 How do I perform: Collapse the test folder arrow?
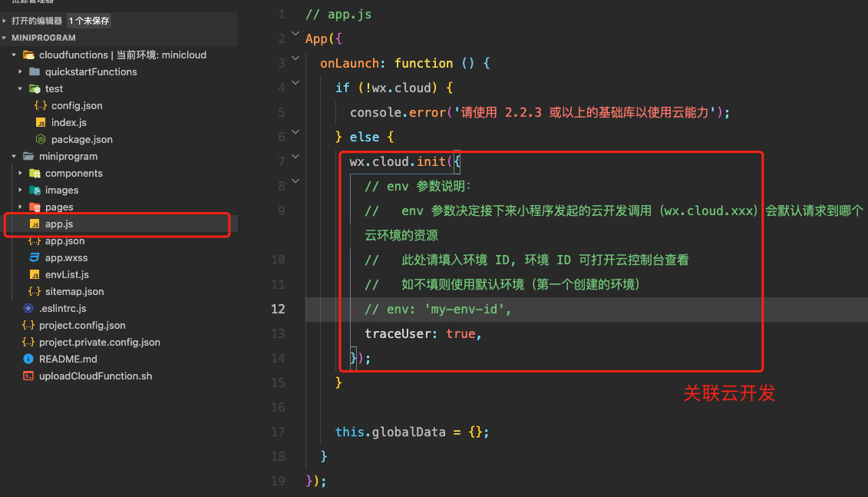(21, 88)
